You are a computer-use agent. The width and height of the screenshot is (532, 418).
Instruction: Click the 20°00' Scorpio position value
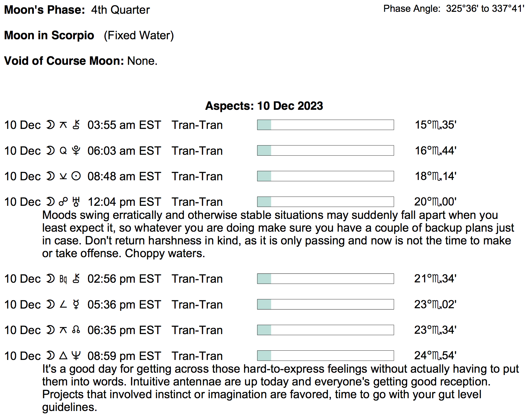click(x=435, y=202)
